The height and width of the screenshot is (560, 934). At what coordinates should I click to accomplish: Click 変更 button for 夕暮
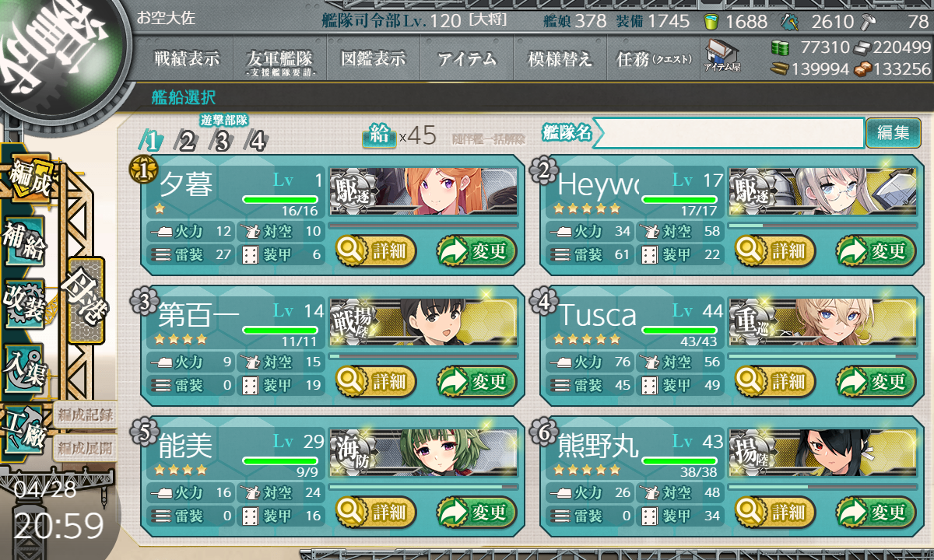[x=476, y=251]
